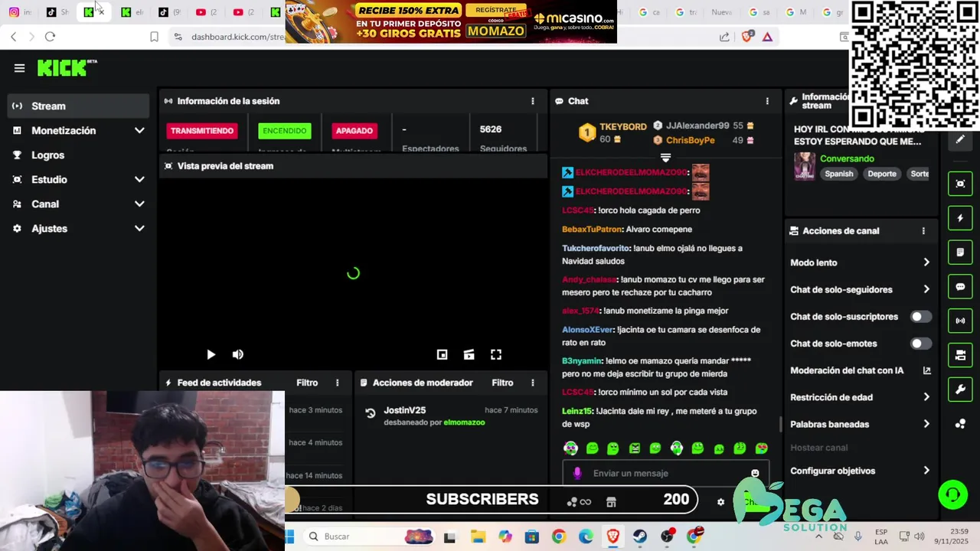Make stream preview fullscreen
This screenshot has width=980, height=551.
tap(496, 354)
